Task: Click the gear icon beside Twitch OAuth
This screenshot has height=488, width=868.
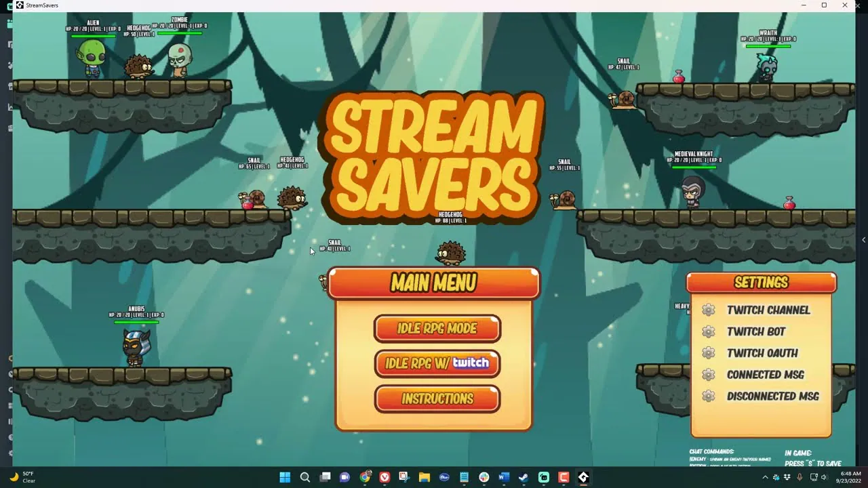Action: 709,353
